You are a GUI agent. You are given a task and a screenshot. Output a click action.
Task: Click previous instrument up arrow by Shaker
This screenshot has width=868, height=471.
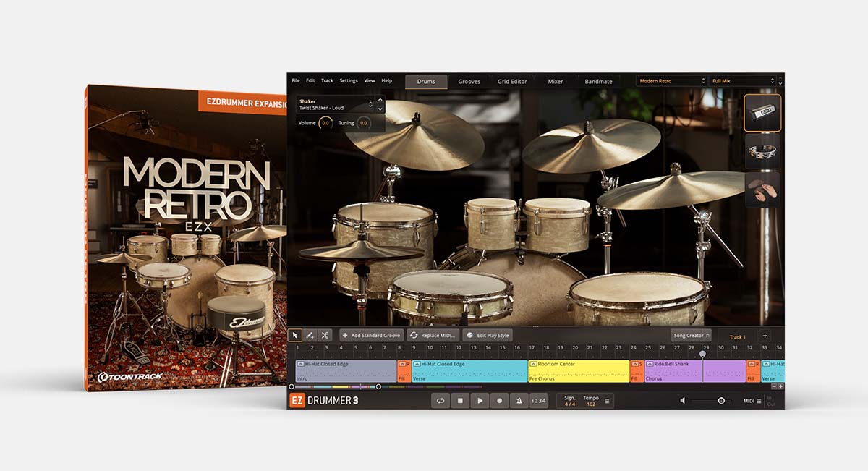[380, 100]
